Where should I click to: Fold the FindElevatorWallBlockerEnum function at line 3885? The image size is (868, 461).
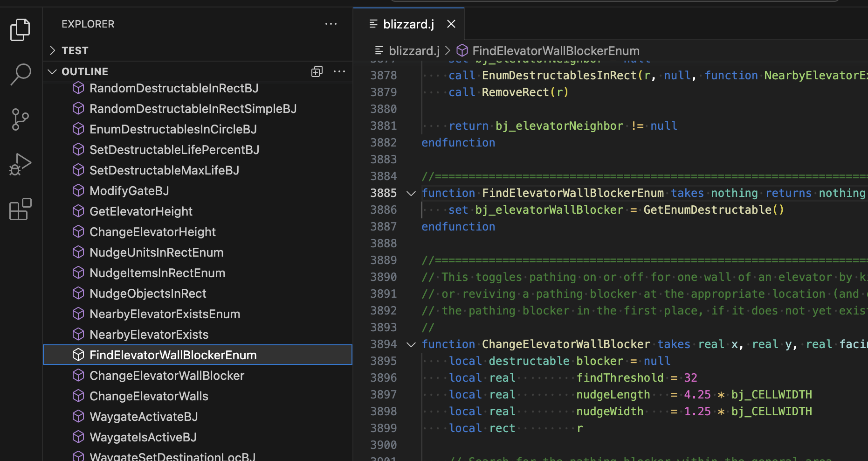point(411,193)
